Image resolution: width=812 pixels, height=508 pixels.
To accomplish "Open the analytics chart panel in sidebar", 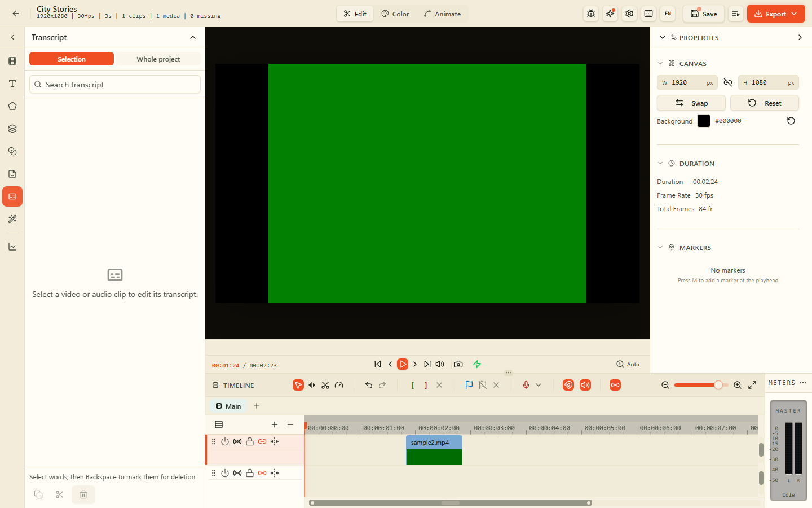I will (x=12, y=247).
